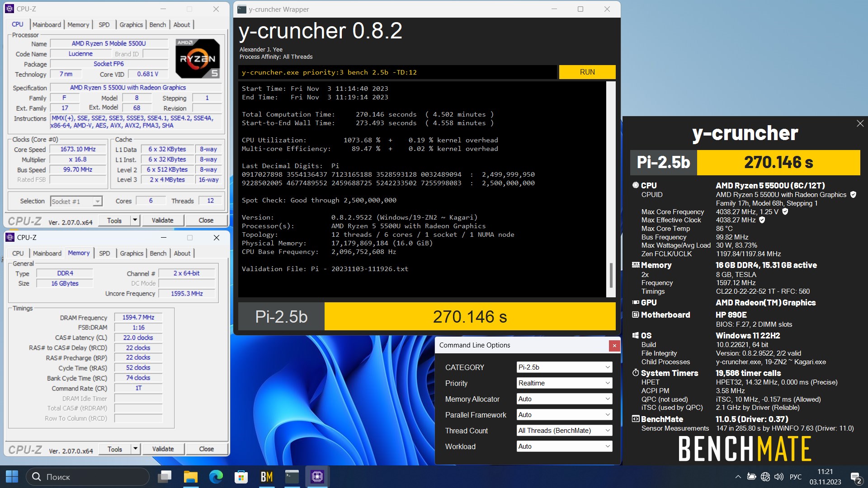Viewport: 868px width, 488px height.
Task: Click the CAS# Latency 22.0 clocks value
Action: (x=138, y=338)
